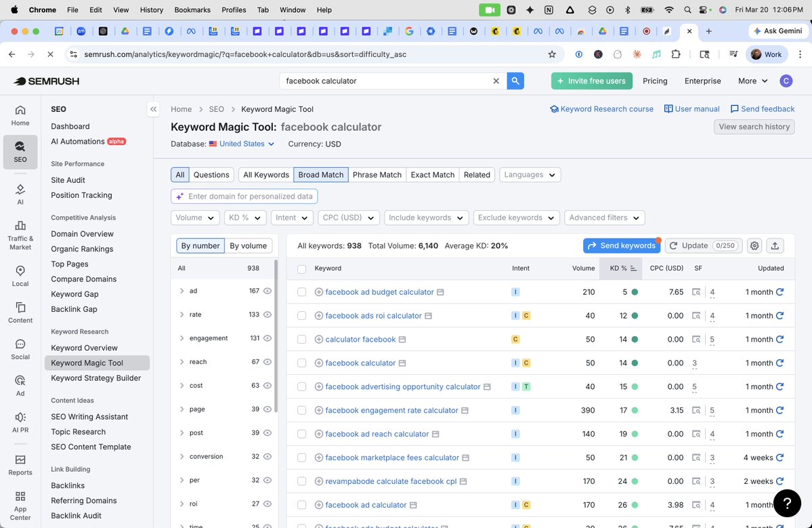Switch to the Questions tab
This screenshot has height=528, width=812.
pyautogui.click(x=211, y=175)
